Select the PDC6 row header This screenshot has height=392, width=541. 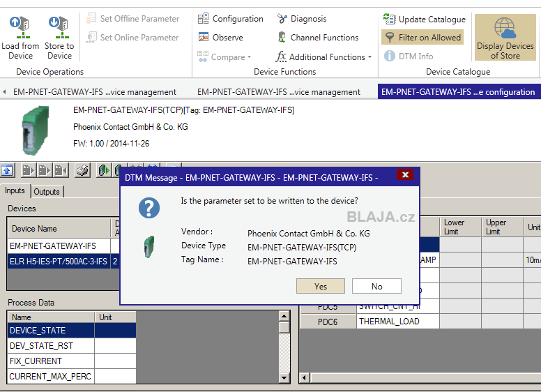click(328, 322)
